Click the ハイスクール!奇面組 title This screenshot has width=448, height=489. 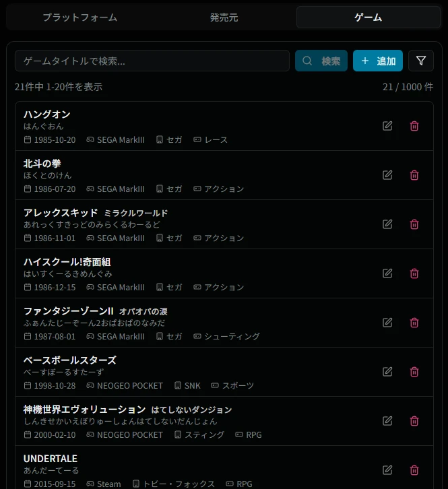67,262
